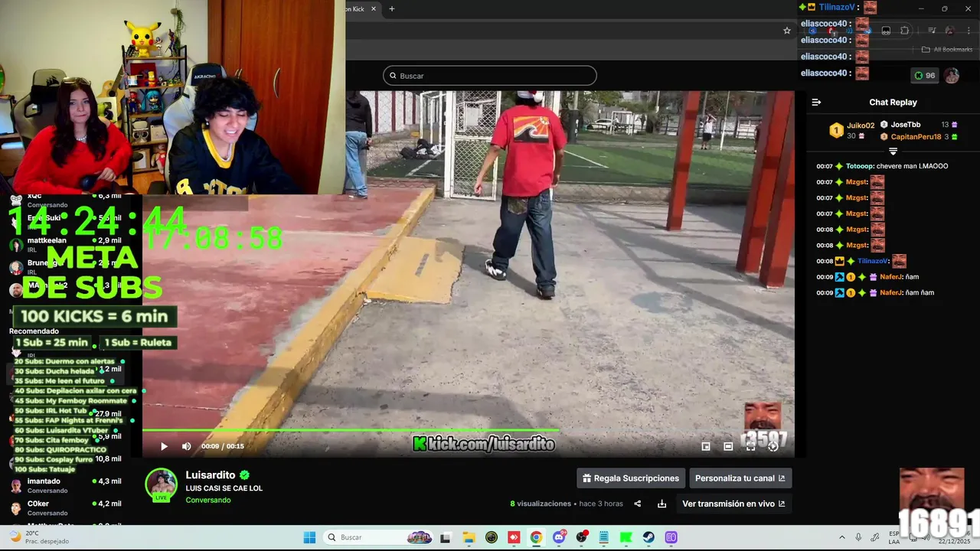Open the Chrome three-dot menu
The width and height of the screenshot is (980, 551).
click(x=969, y=31)
